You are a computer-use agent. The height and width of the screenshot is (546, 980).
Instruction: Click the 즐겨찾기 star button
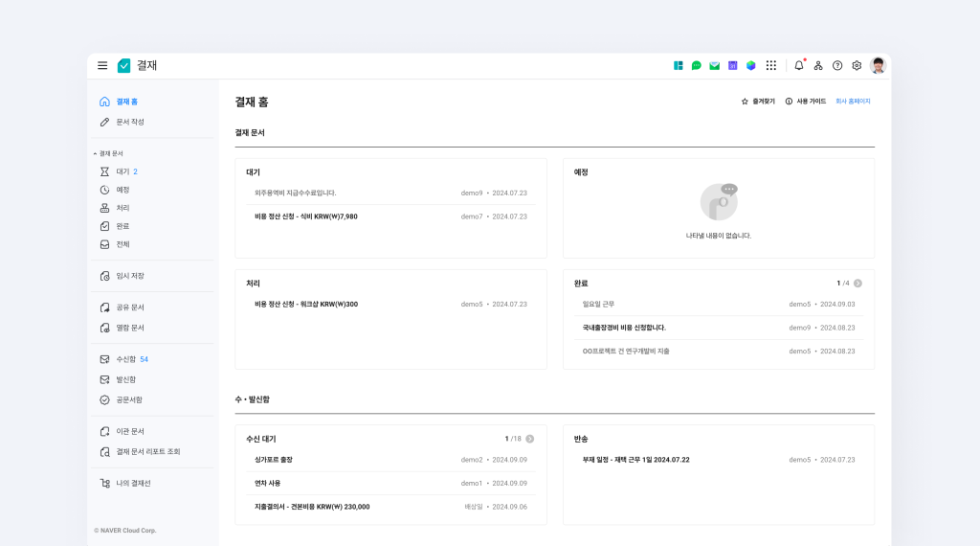click(x=758, y=102)
